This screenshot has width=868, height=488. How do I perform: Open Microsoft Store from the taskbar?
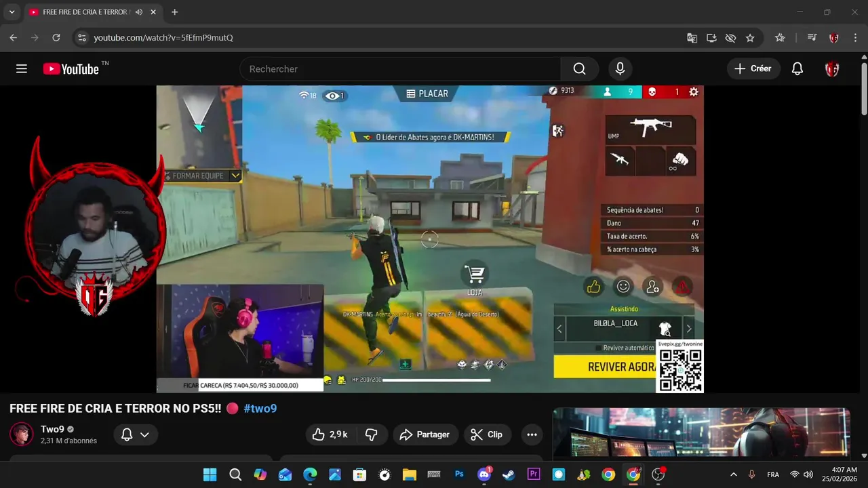click(359, 474)
